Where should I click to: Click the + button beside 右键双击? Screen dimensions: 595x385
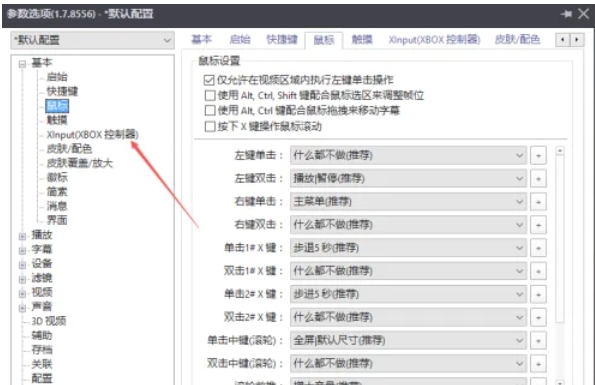pyautogui.click(x=538, y=225)
